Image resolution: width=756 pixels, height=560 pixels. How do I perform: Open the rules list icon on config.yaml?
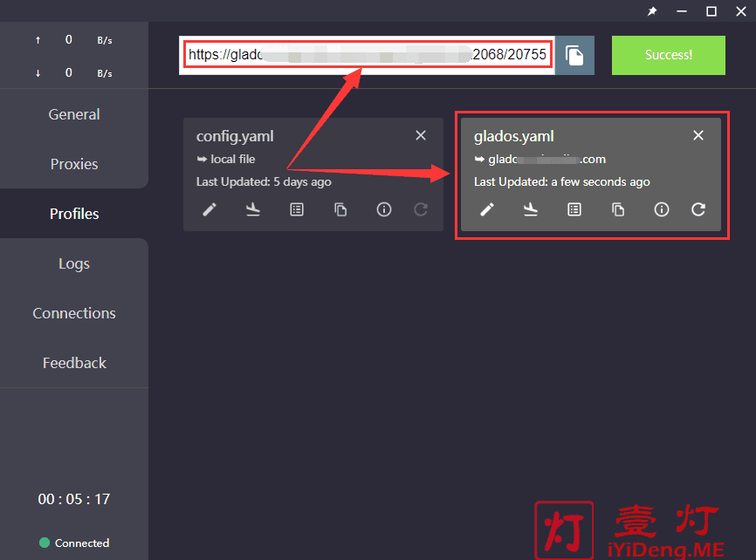pos(297,209)
